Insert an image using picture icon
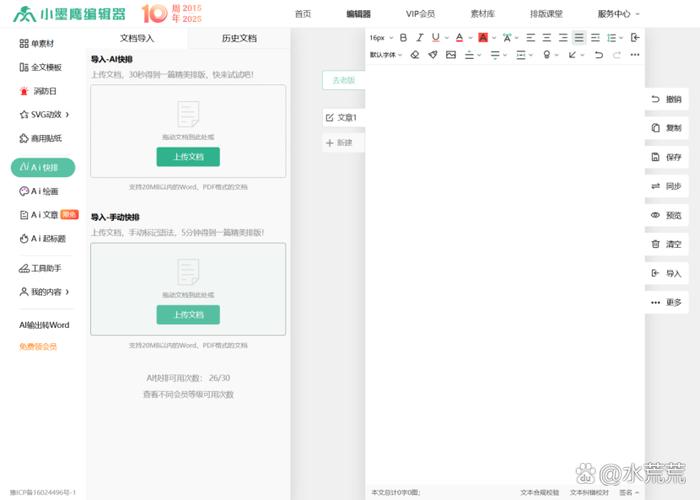Viewport: 700px width, 500px height. click(451, 54)
